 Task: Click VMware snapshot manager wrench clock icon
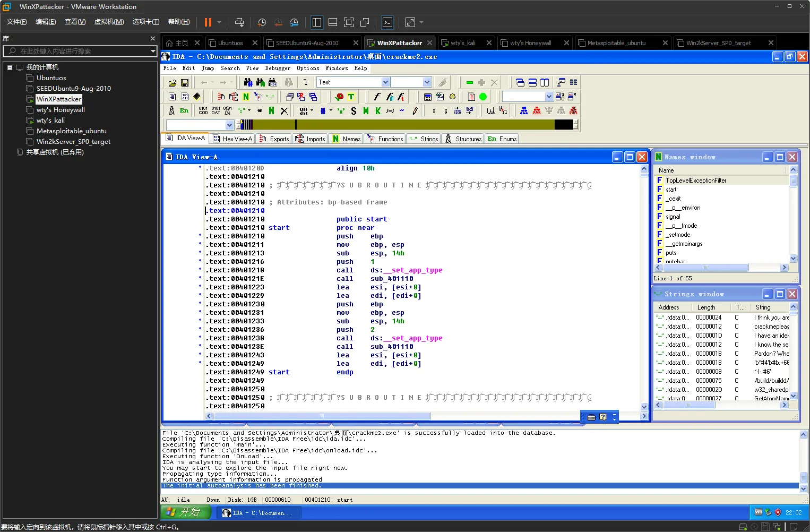294,22
